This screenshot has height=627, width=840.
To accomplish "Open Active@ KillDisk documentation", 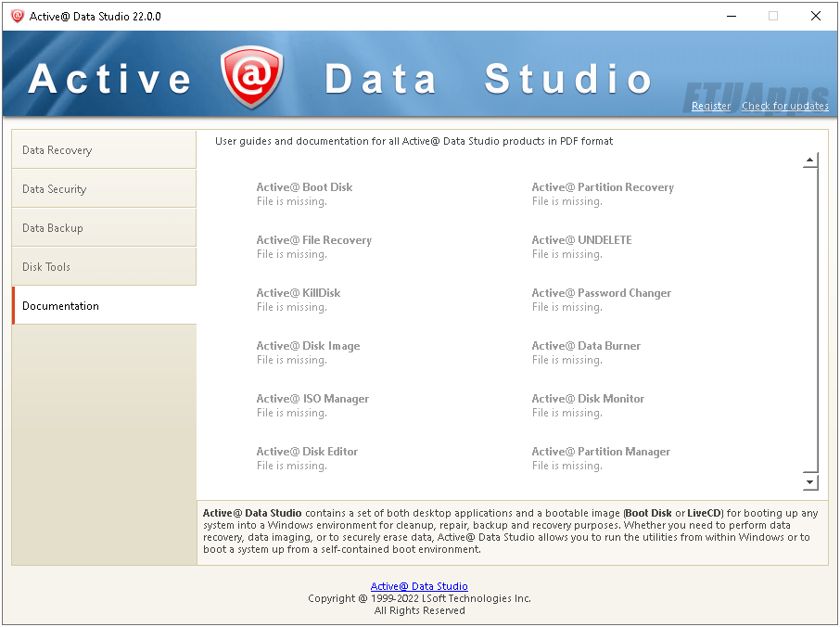I will click(299, 292).
